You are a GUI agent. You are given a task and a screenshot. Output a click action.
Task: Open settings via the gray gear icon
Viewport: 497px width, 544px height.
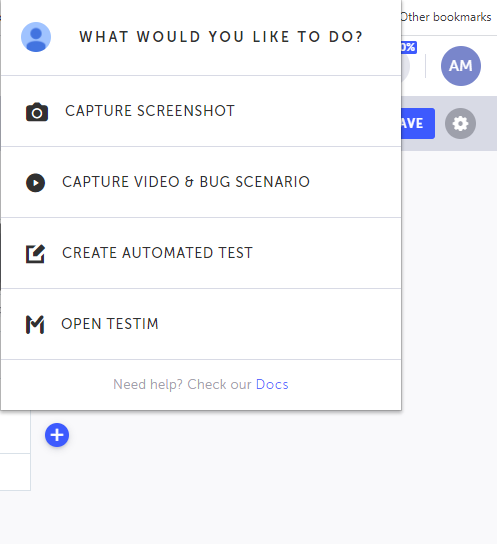[460, 124]
